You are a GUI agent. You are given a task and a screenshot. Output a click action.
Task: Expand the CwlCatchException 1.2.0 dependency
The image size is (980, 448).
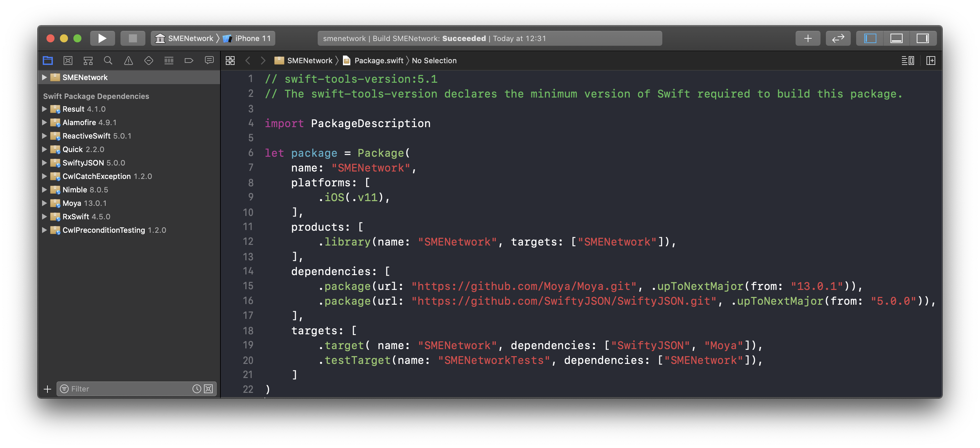tap(44, 176)
